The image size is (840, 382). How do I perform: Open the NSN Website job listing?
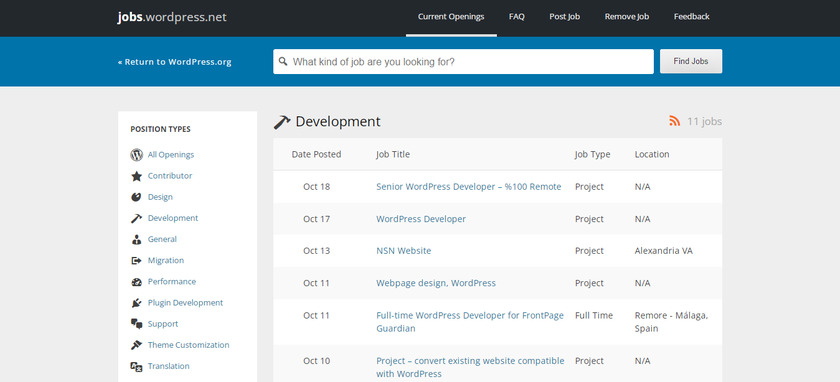(x=403, y=251)
